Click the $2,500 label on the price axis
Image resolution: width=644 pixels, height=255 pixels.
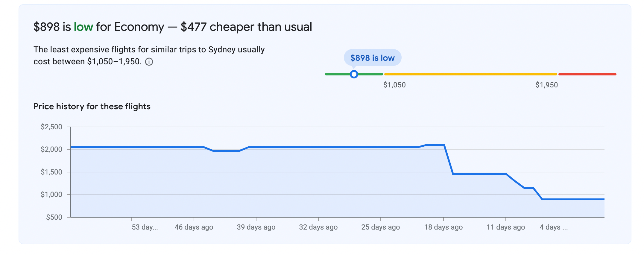point(51,127)
